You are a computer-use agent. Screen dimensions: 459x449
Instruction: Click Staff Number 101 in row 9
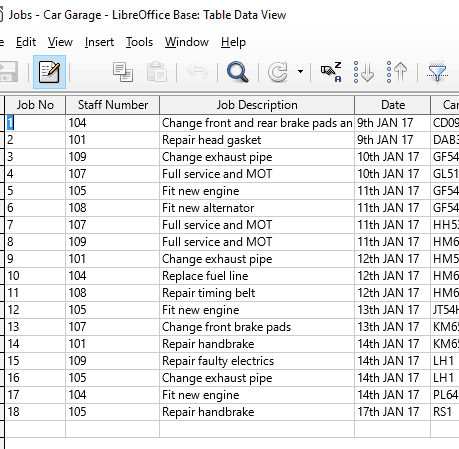(x=113, y=259)
